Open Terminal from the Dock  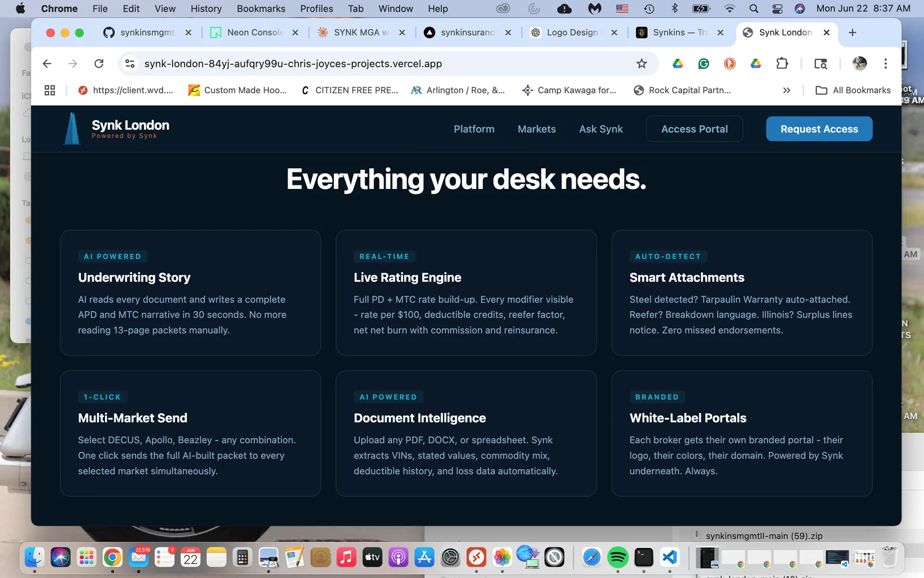(643, 558)
